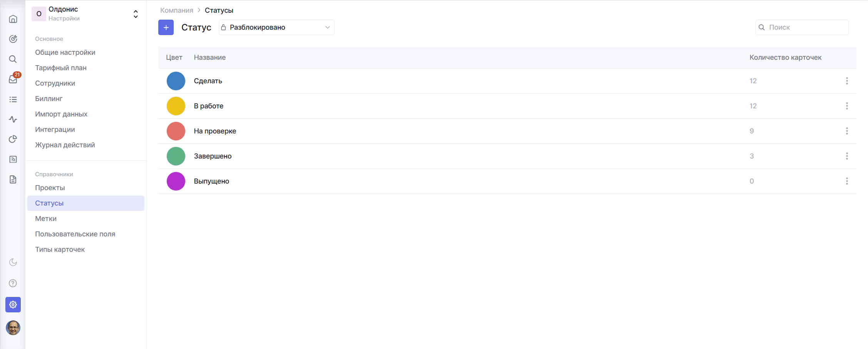The height and width of the screenshot is (349, 868).
Task: Open three-dot menu for Выпущено row
Action: 846,181
